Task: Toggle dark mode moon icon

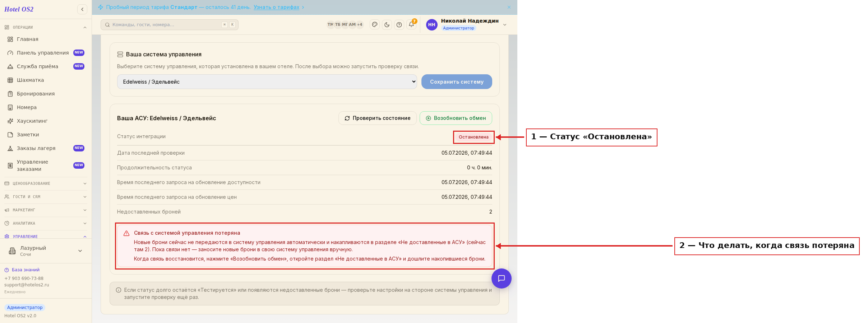Action: (x=387, y=24)
